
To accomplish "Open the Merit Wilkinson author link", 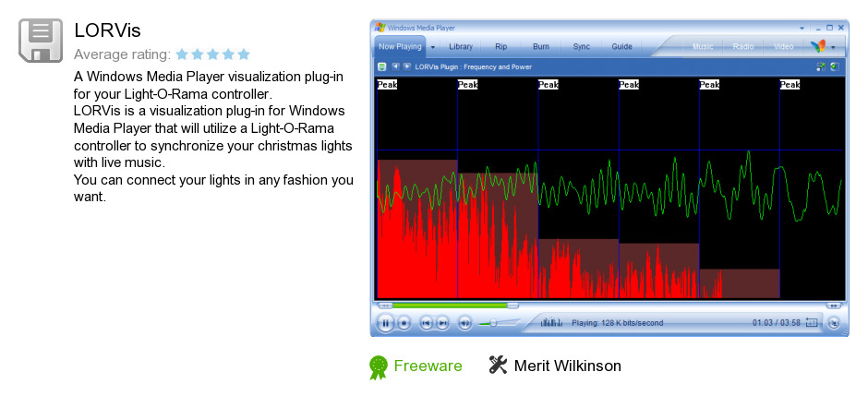I will (567, 366).
